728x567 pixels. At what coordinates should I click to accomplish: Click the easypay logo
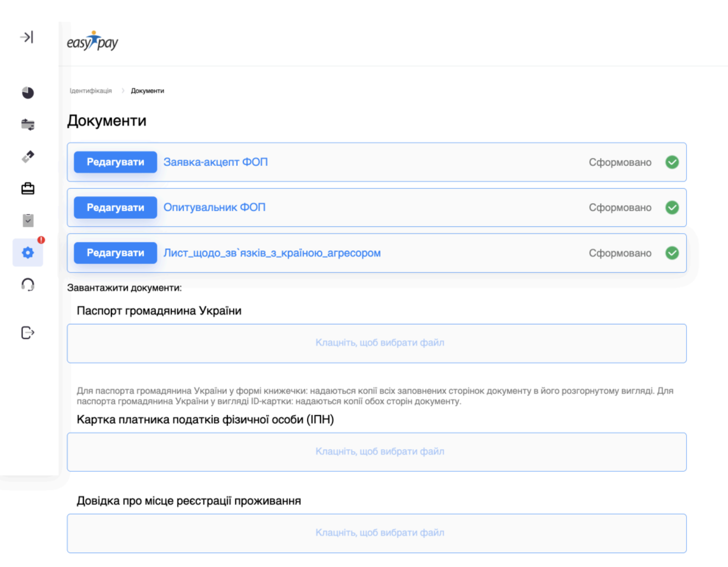point(93,42)
